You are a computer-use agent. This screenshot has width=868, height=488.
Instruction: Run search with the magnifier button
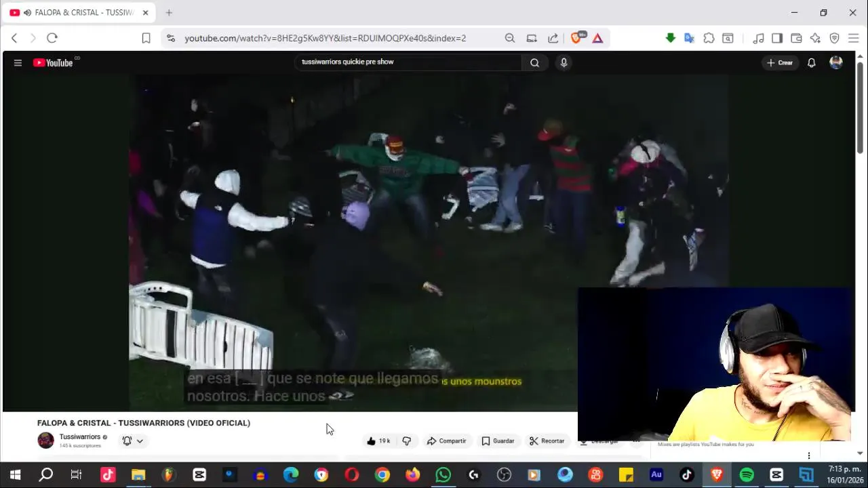pos(535,62)
